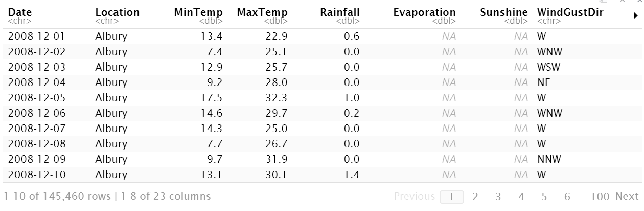The width and height of the screenshot is (644, 211).
Task: Go to page 3 of the table
Action: point(498,196)
